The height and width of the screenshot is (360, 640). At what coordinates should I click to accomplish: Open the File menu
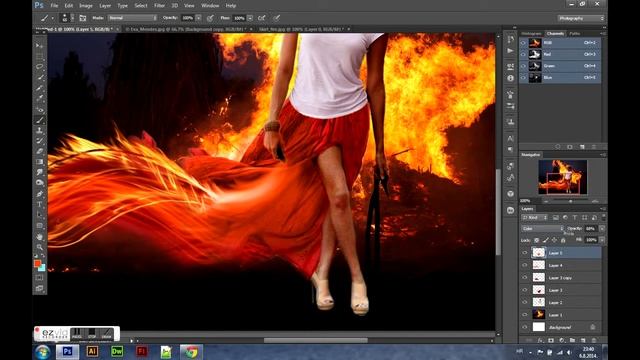click(x=54, y=6)
